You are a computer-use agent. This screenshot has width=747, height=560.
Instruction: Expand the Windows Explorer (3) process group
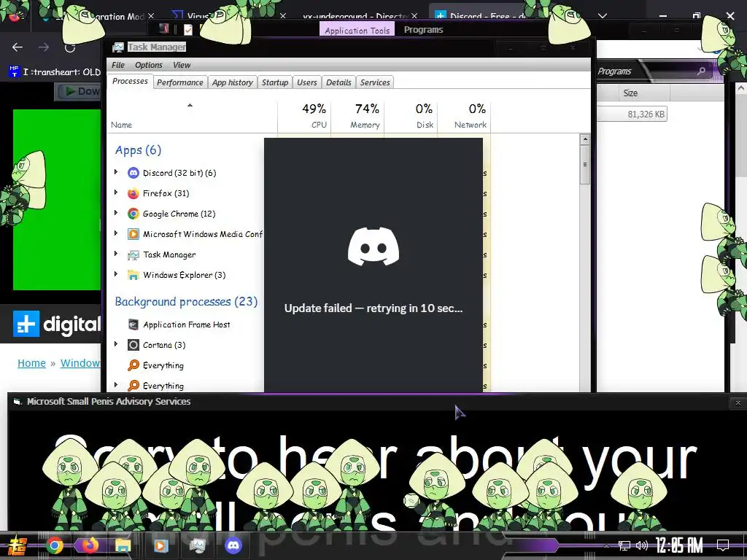tap(116, 275)
